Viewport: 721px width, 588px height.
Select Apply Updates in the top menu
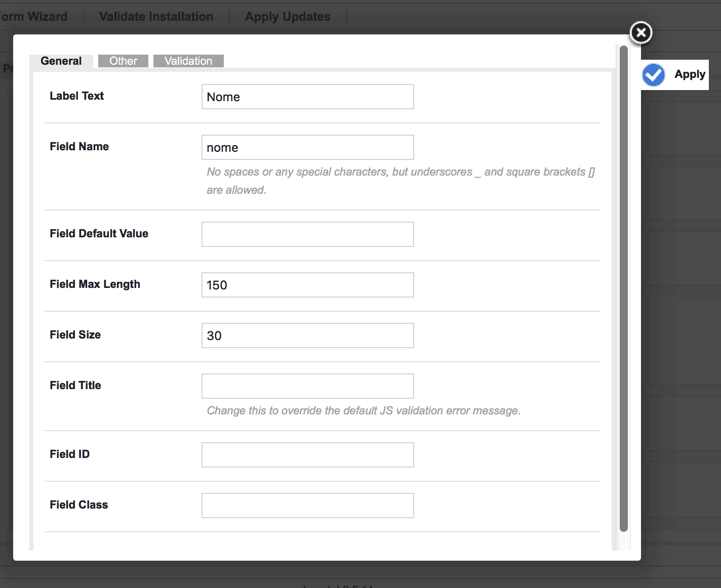click(x=288, y=17)
